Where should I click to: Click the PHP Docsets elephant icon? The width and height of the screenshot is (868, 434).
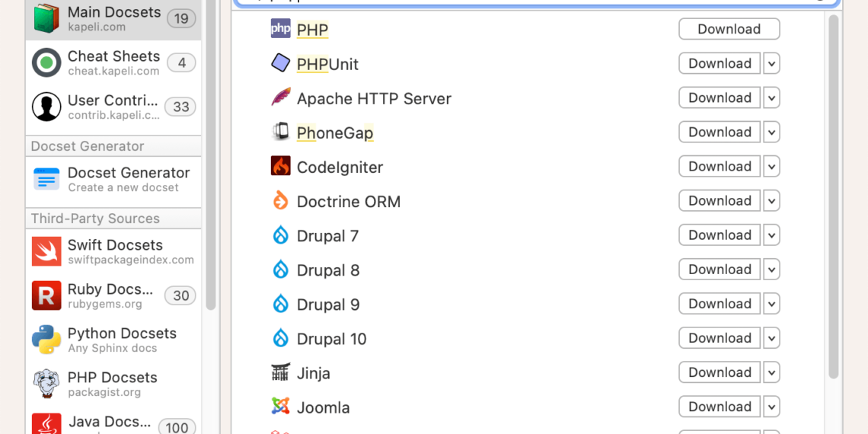click(46, 384)
